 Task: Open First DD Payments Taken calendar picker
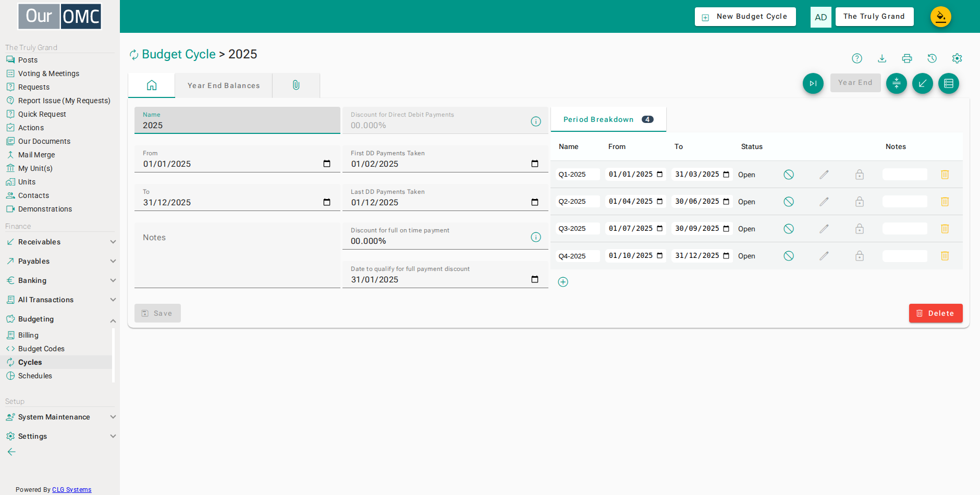[535, 164]
